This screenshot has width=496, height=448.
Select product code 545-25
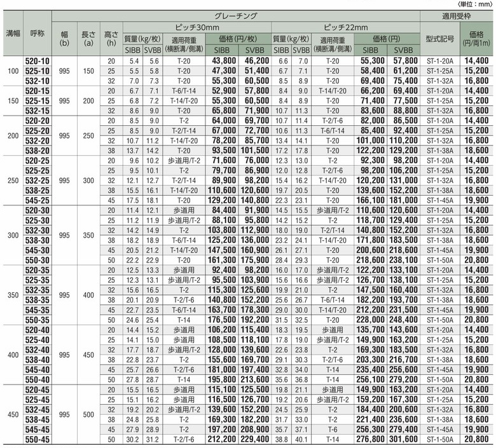[38, 200]
